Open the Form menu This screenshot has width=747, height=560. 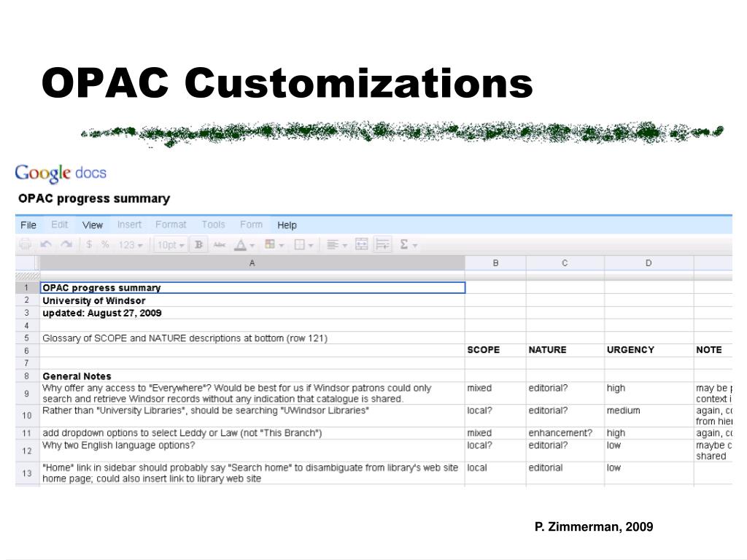coord(251,225)
